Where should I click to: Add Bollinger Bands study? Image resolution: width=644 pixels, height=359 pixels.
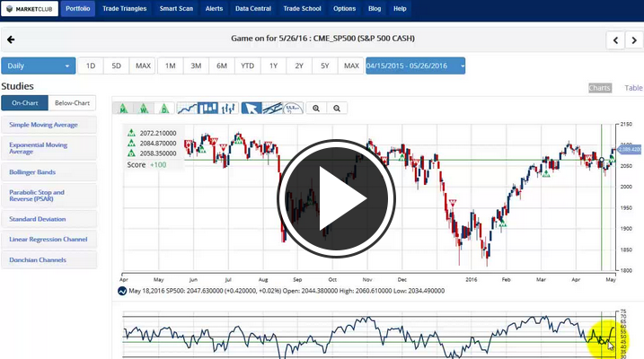(49, 172)
